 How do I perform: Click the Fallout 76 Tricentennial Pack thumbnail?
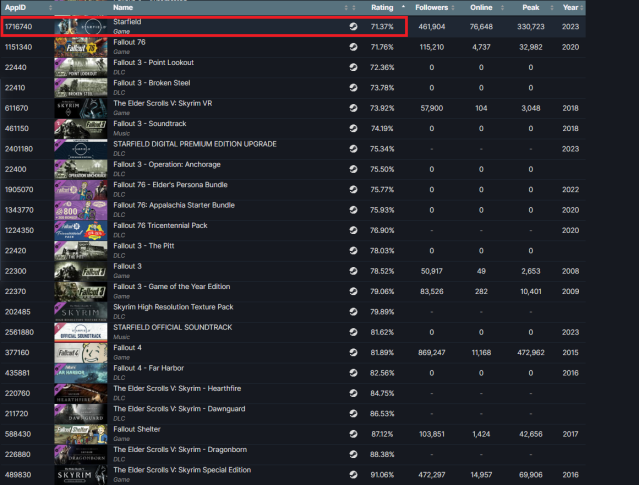pos(81,231)
